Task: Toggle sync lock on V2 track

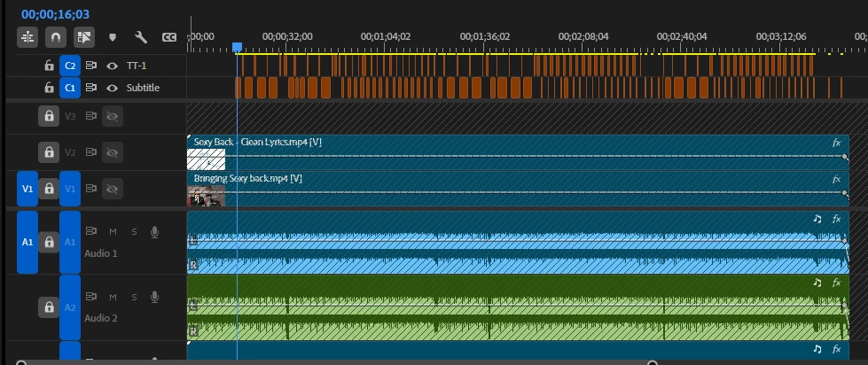Action: click(x=91, y=152)
